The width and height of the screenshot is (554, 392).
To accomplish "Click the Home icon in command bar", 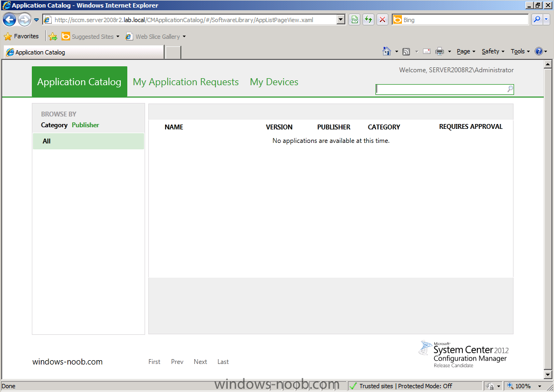I will (x=387, y=52).
